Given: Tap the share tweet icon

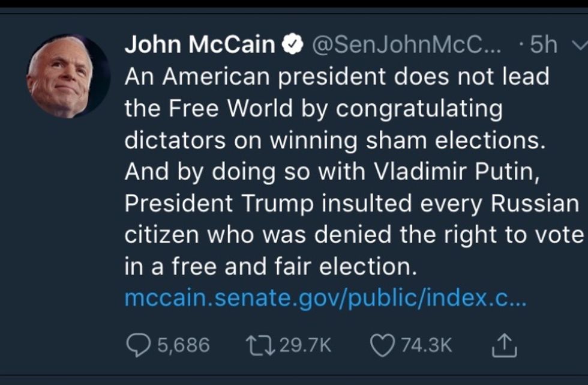Looking at the screenshot, I should click(x=504, y=344).
